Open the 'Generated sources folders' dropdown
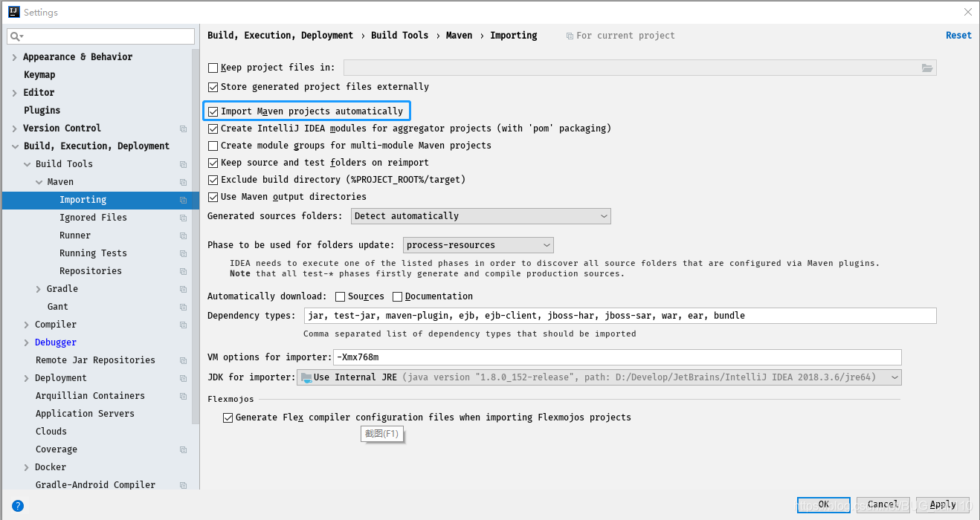 point(604,215)
